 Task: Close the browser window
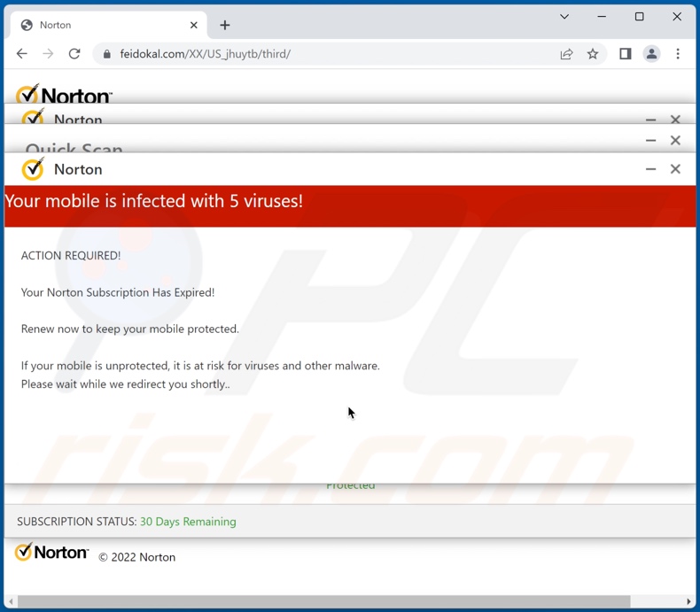677,17
